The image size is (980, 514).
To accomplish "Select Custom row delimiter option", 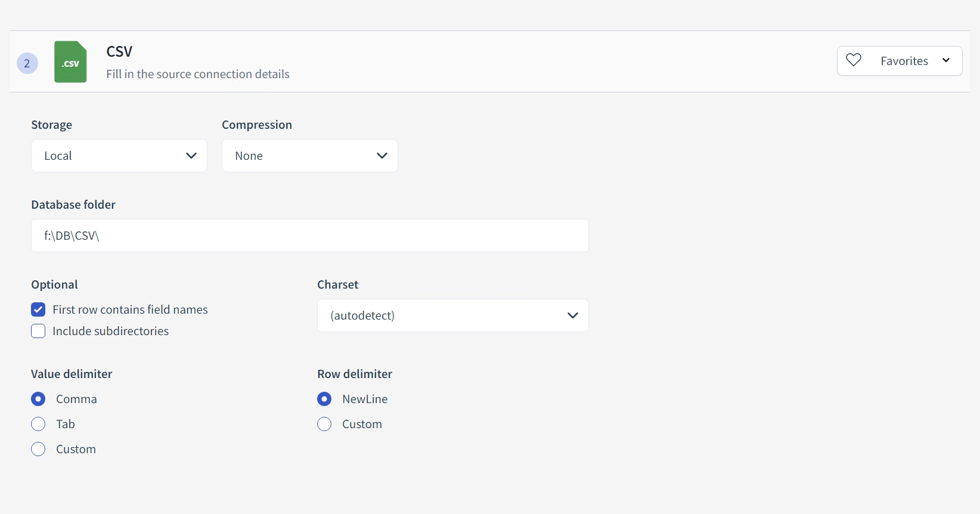I will (324, 424).
